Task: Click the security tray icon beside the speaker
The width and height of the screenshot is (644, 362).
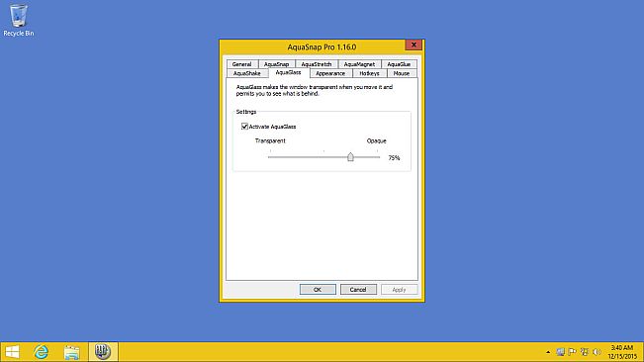Action: tap(585, 352)
